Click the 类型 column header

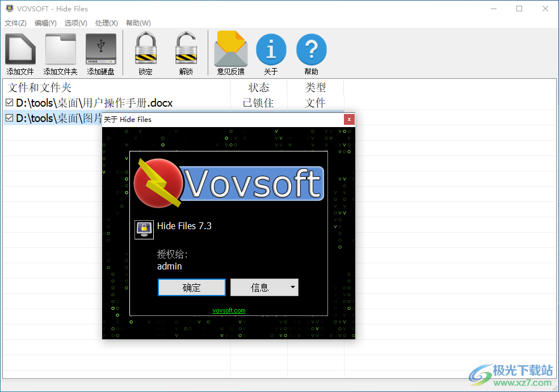tap(316, 87)
